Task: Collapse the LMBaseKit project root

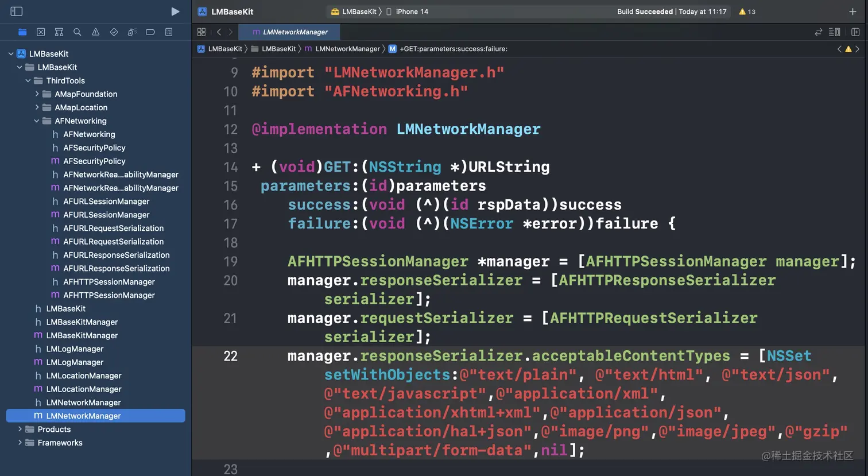Action: click(x=11, y=54)
